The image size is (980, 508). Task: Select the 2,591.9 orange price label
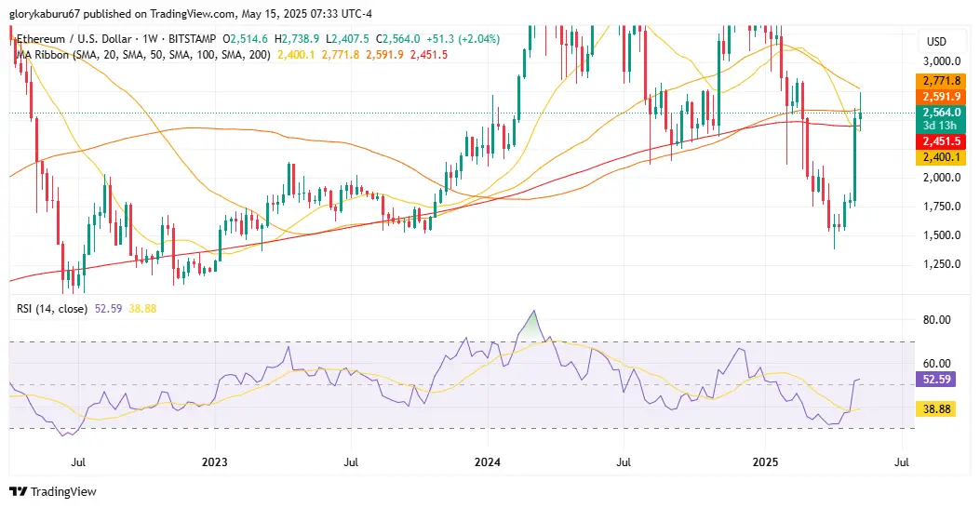pos(941,96)
